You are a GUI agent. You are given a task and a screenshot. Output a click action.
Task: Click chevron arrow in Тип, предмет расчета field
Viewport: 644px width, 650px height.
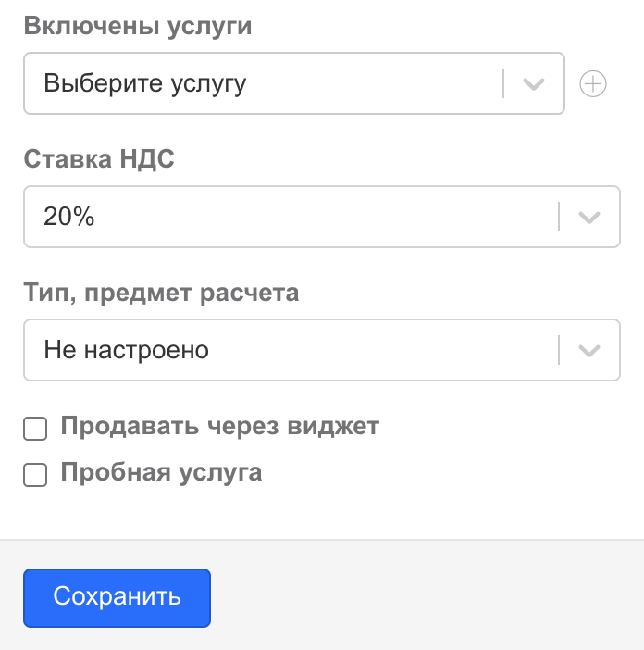point(589,351)
